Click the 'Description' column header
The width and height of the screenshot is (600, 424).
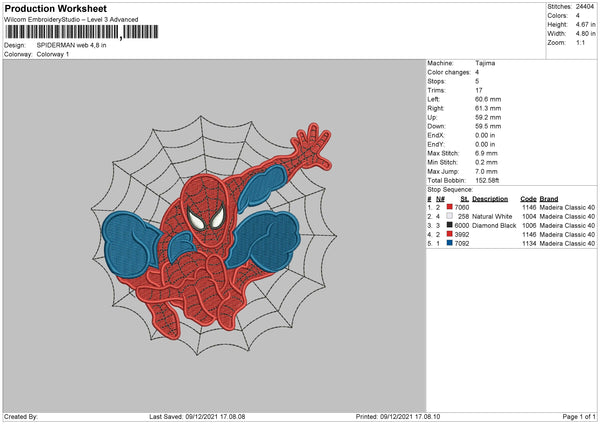(490, 199)
